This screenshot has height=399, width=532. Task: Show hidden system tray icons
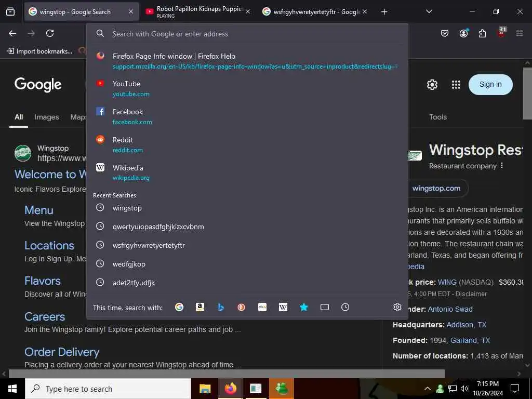(x=428, y=389)
